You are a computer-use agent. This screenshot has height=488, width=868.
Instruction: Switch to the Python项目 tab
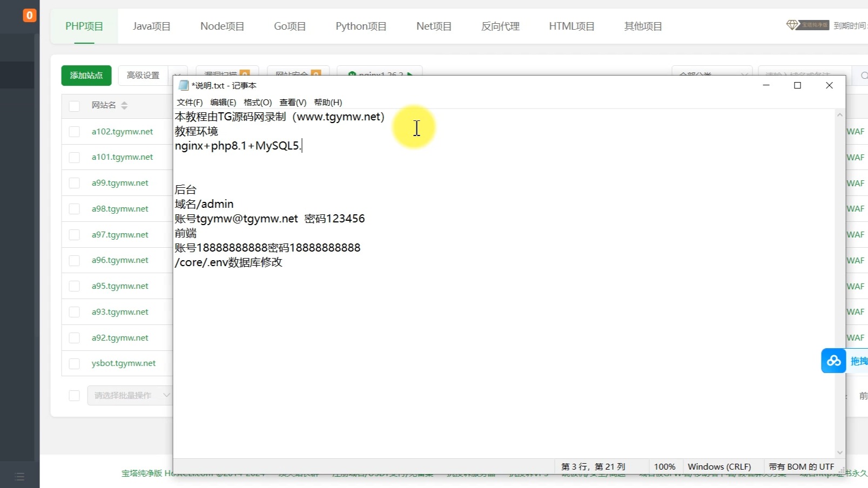click(361, 26)
